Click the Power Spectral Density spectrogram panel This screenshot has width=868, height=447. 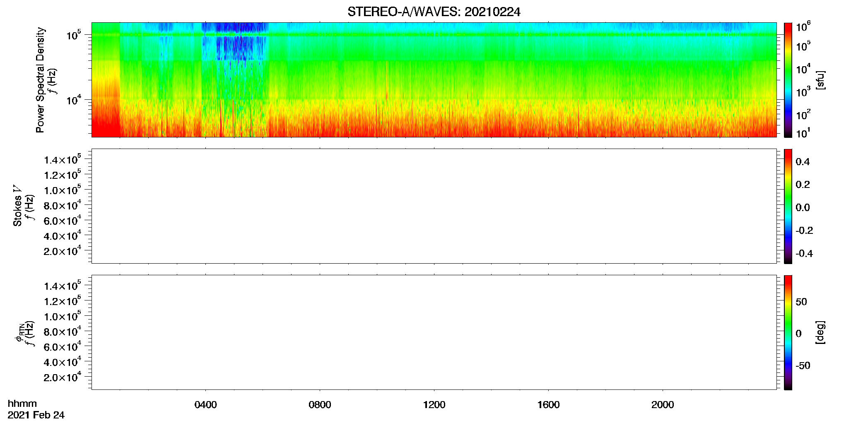[x=434, y=79]
